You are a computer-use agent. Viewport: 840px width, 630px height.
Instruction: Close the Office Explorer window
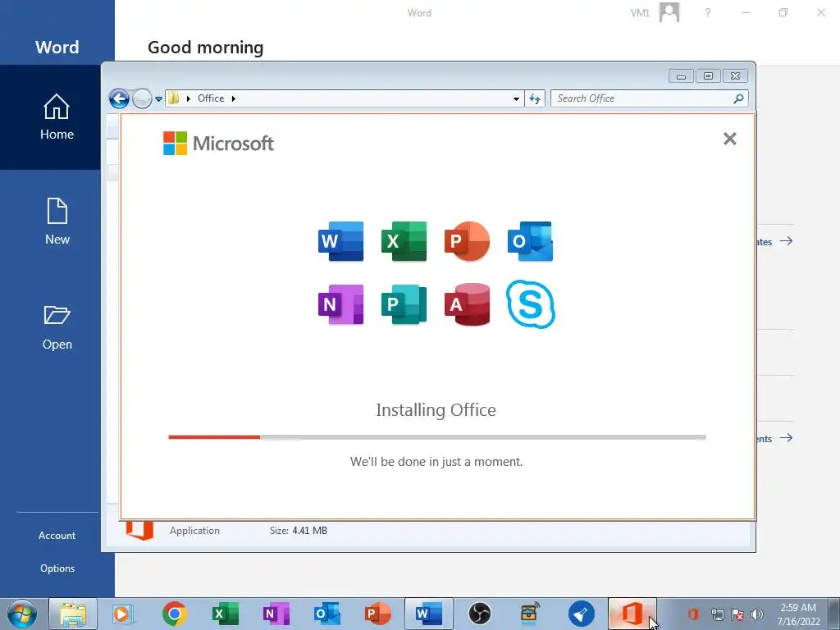tap(735, 76)
